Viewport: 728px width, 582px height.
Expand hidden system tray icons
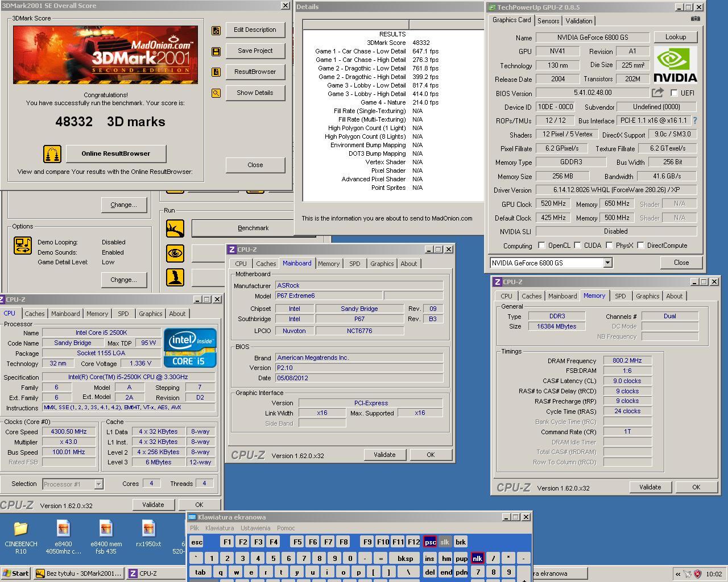(x=678, y=574)
